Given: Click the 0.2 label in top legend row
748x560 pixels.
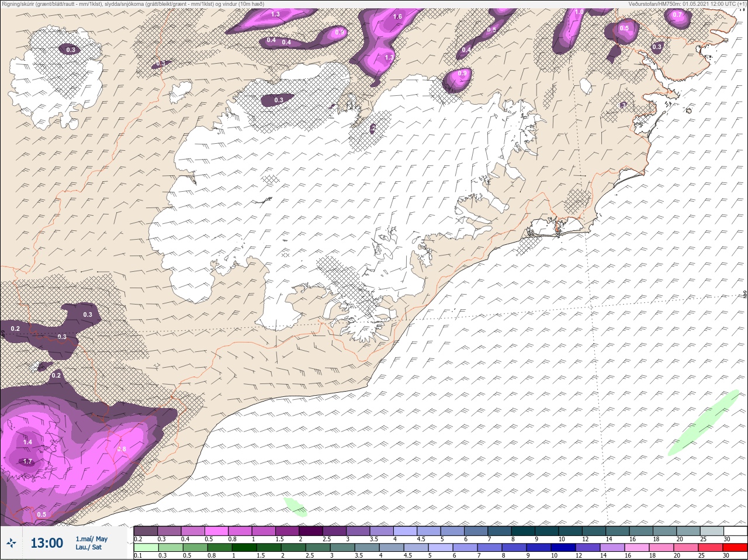Looking at the screenshot, I should pyautogui.click(x=138, y=539).
